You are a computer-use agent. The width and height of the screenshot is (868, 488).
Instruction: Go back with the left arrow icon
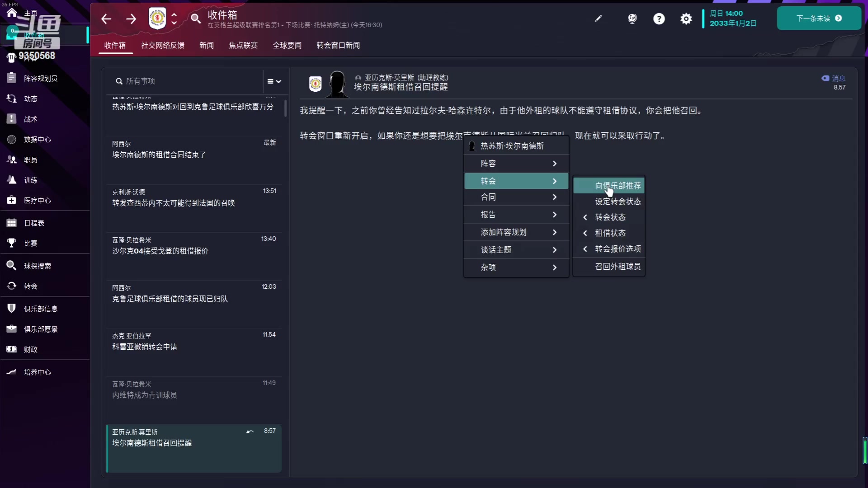pyautogui.click(x=106, y=19)
